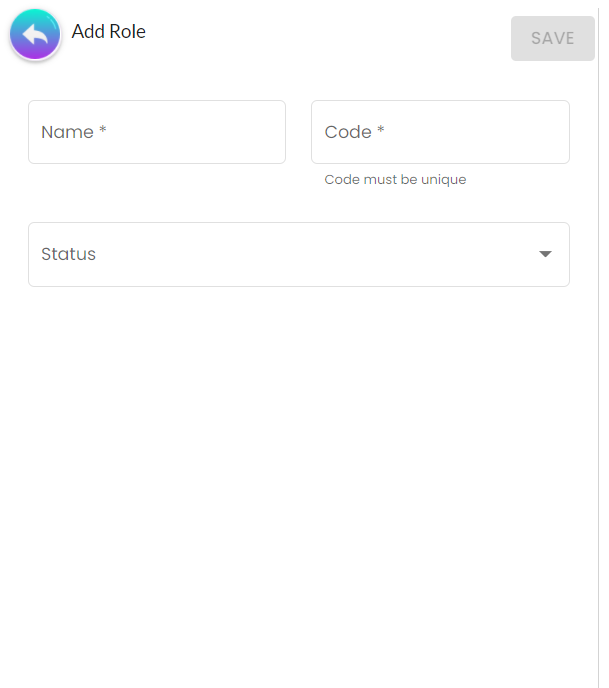Click the 'Code *' placeholder label

[x=355, y=132]
